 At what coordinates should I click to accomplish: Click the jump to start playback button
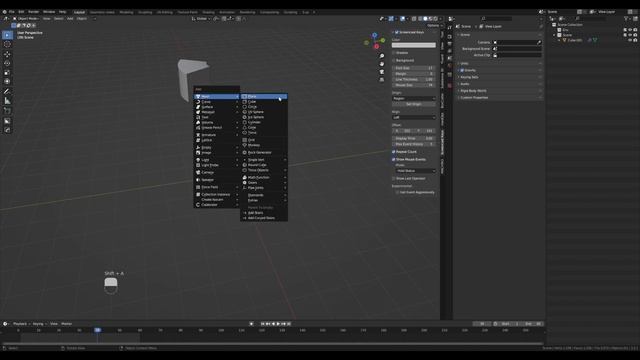coord(263,324)
